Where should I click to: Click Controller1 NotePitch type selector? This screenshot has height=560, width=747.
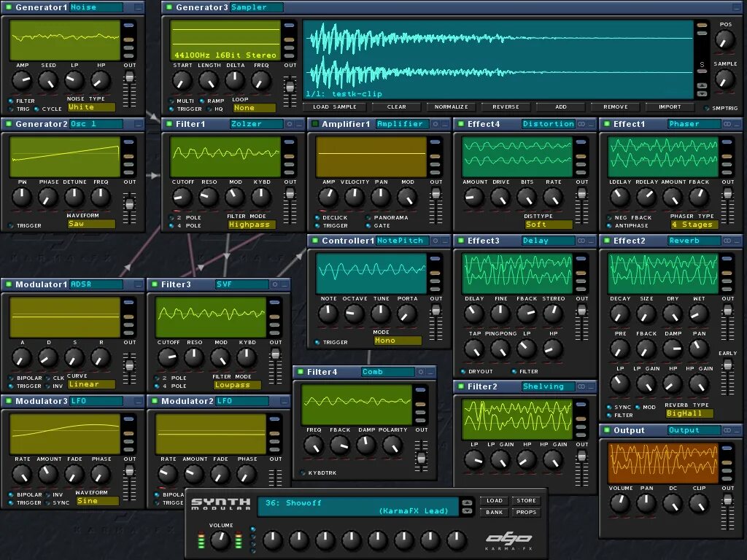(x=402, y=241)
